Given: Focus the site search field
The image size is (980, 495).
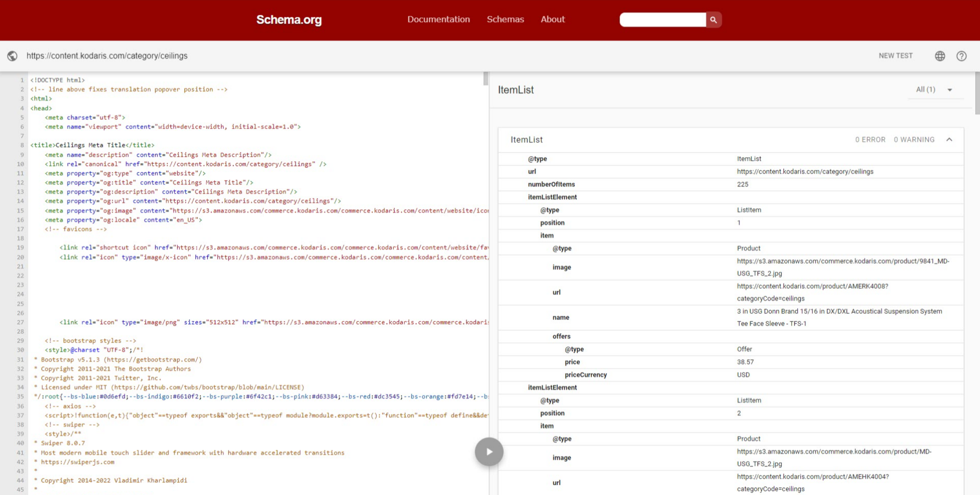Looking at the screenshot, I should (x=663, y=20).
